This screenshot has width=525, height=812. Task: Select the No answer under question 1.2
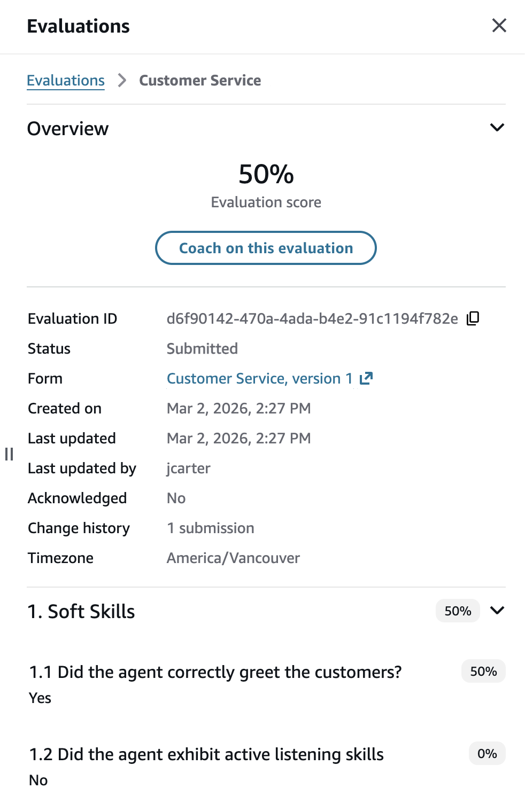point(37,779)
